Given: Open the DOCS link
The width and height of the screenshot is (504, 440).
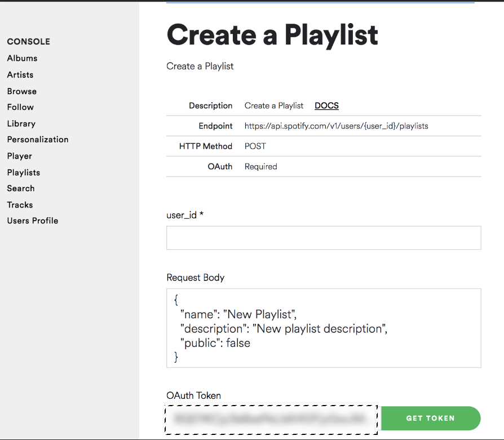Looking at the screenshot, I should tap(326, 105).
